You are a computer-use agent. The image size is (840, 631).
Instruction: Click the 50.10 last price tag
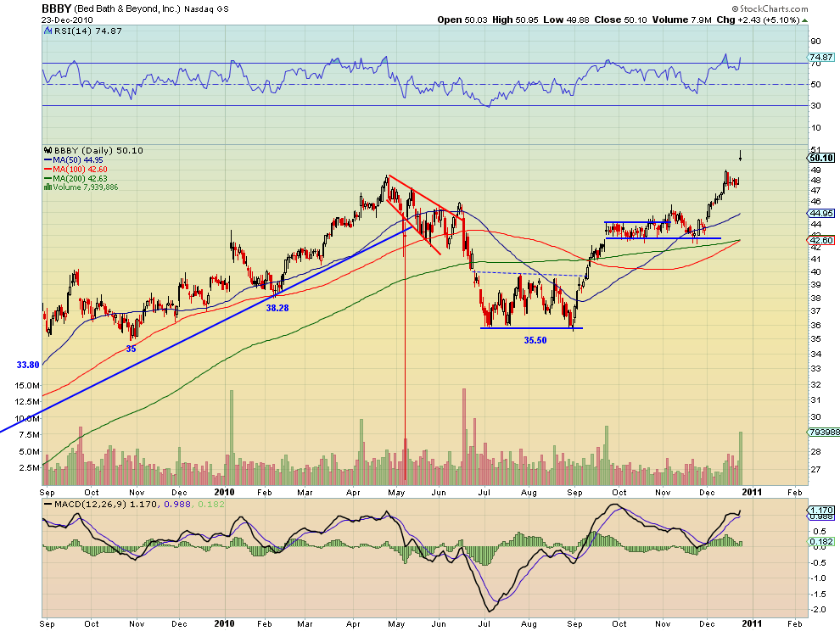coord(821,158)
